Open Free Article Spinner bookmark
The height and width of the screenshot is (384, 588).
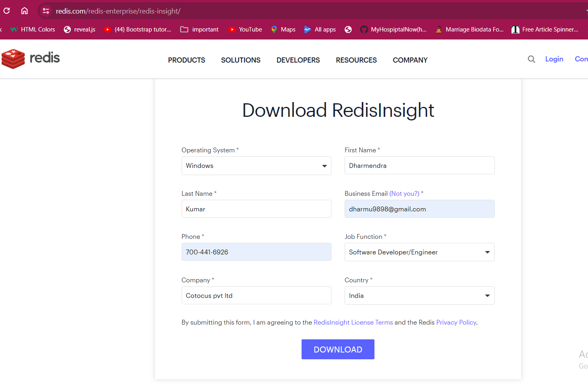click(545, 30)
